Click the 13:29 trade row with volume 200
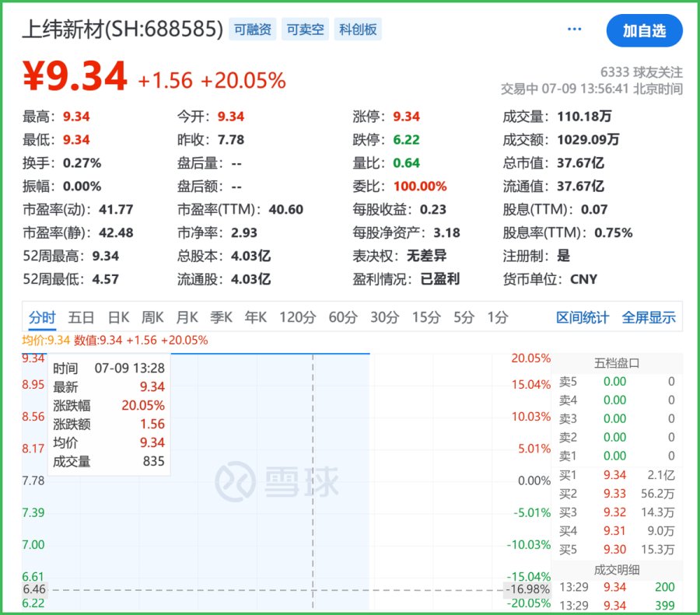 (617, 587)
